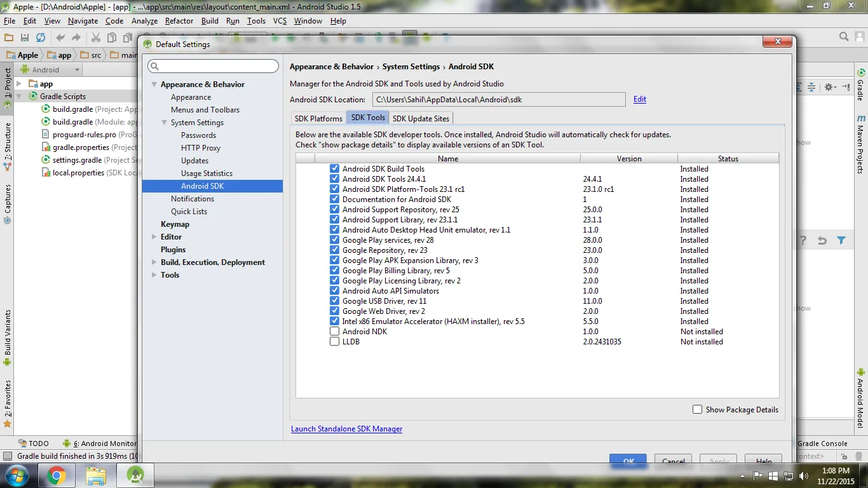Click the Search Everywhere magnifier icon
This screenshot has height=488, width=868.
point(844,37)
